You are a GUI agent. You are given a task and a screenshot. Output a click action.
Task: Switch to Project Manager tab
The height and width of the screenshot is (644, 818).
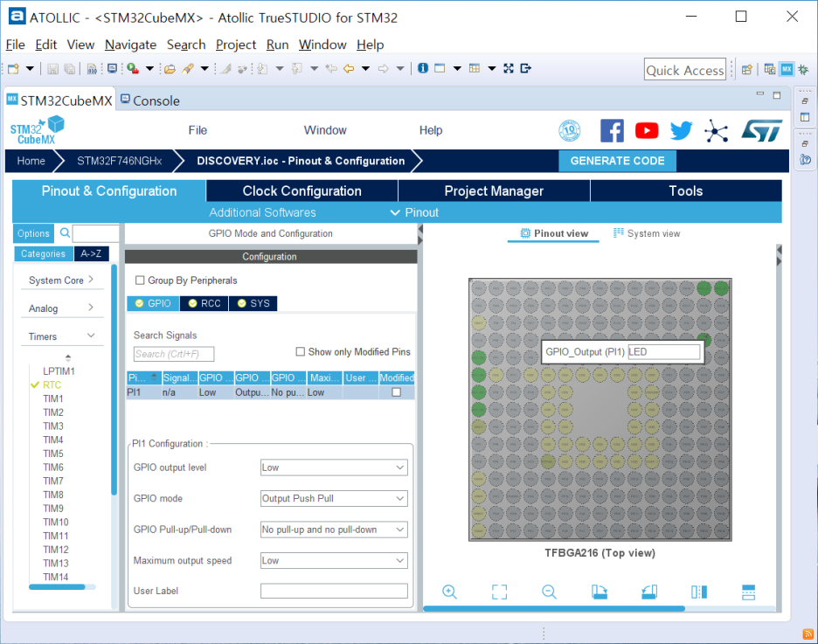point(494,190)
